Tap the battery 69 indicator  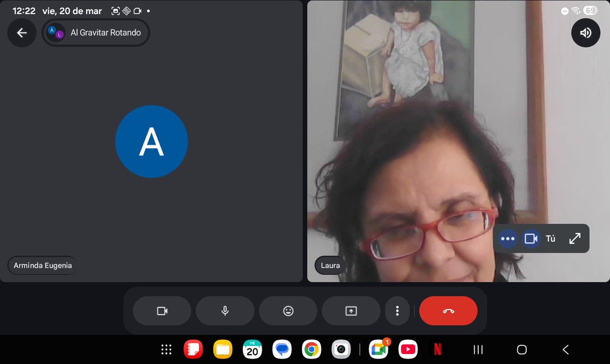(x=590, y=11)
